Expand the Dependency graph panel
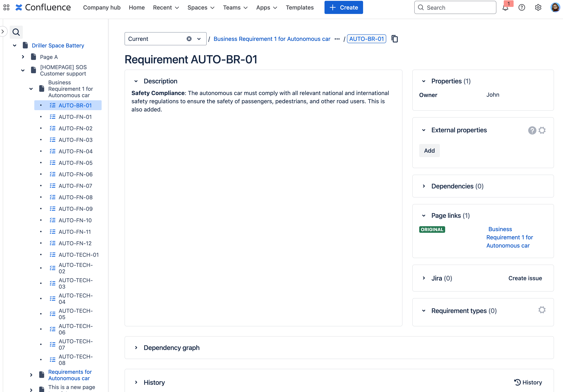Screen dimensions: 563x392 [136, 348]
